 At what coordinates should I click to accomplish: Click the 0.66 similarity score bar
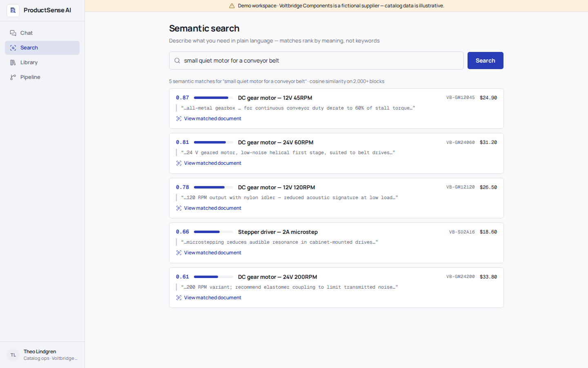click(214, 232)
